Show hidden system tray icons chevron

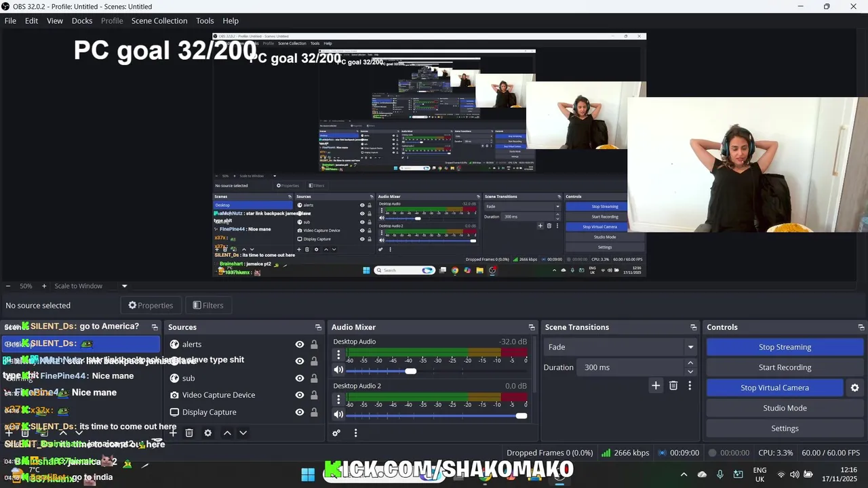point(684,474)
